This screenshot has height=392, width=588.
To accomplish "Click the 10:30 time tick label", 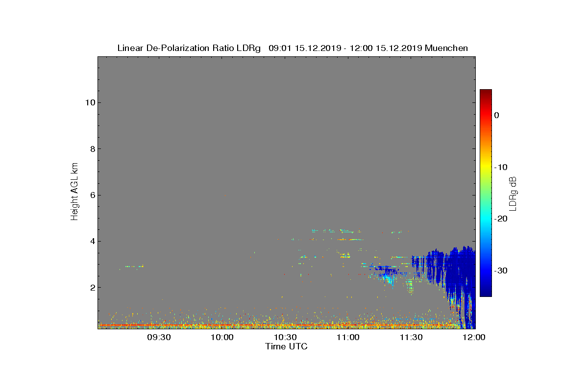I will (285, 337).
